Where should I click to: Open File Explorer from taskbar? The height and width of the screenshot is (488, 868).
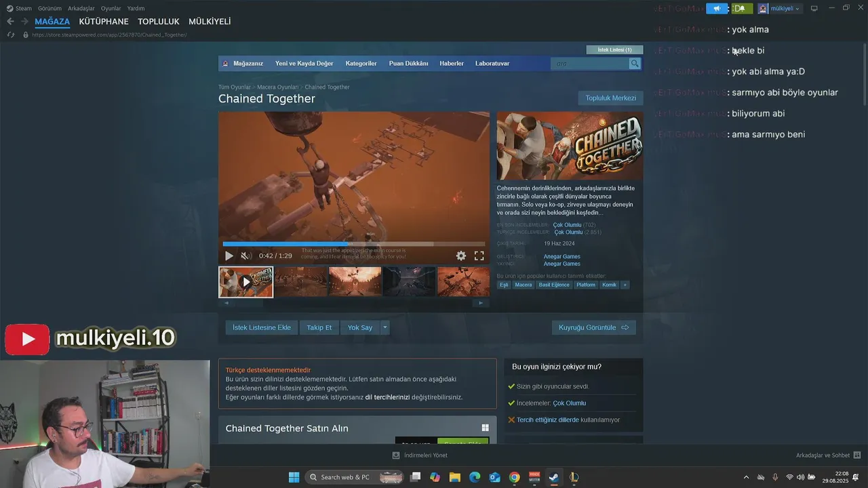pyautogui.click(x=455, y=477)
